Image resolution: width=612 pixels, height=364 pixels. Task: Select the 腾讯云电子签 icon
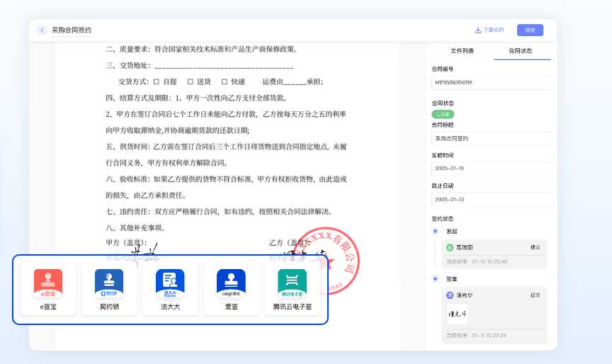coord(292,283)
